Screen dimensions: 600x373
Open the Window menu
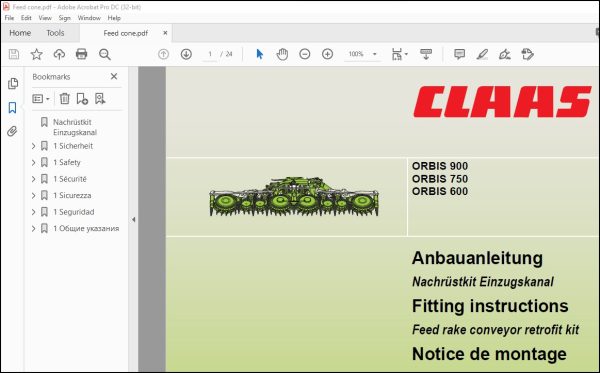pyautogui.click(x=89, y=18)
